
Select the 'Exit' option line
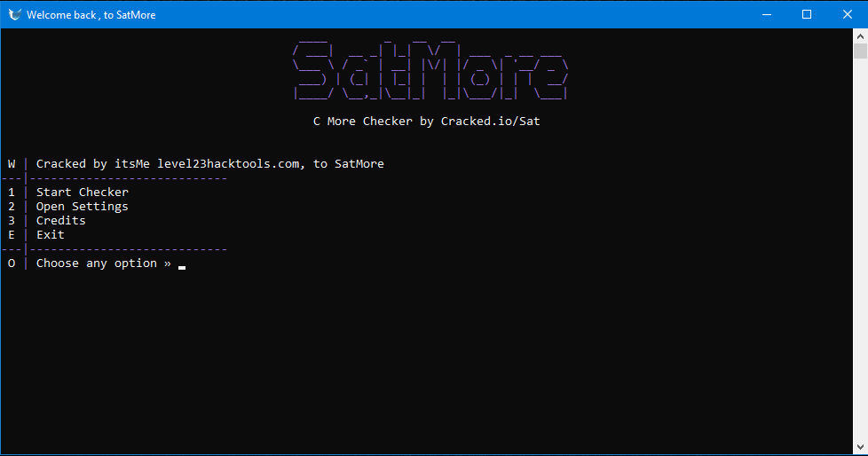click(x=51, y=234)
